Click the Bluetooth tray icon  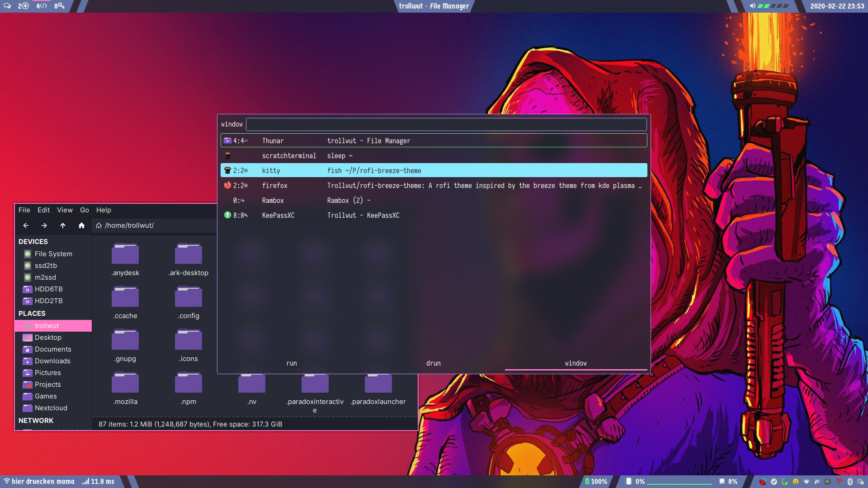pyautogui.click(x=850, y=482)
